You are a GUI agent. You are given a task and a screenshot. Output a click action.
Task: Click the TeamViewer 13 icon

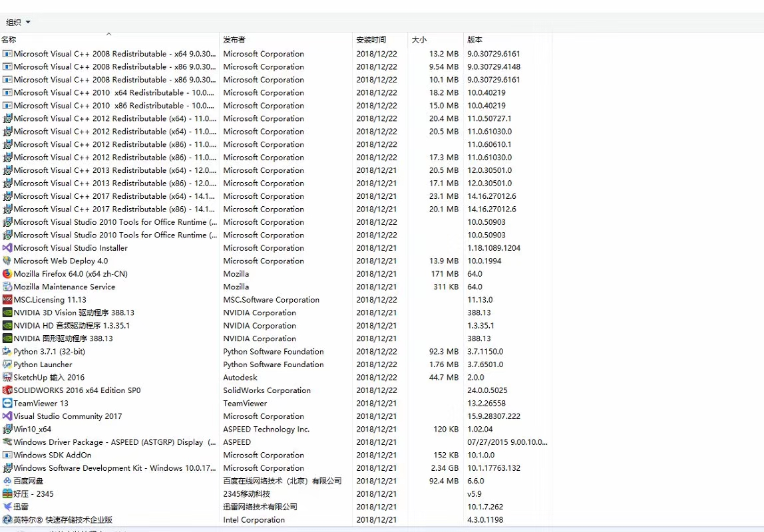(7, 404)
